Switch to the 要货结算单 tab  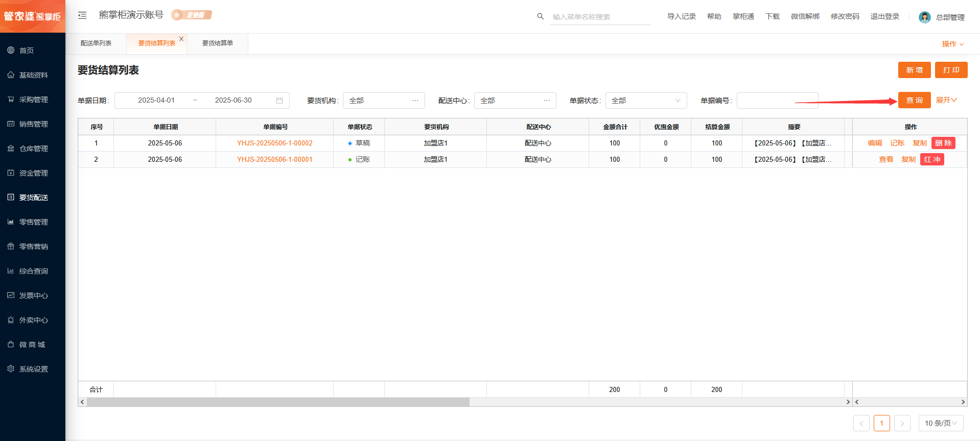tap(218, 43)
